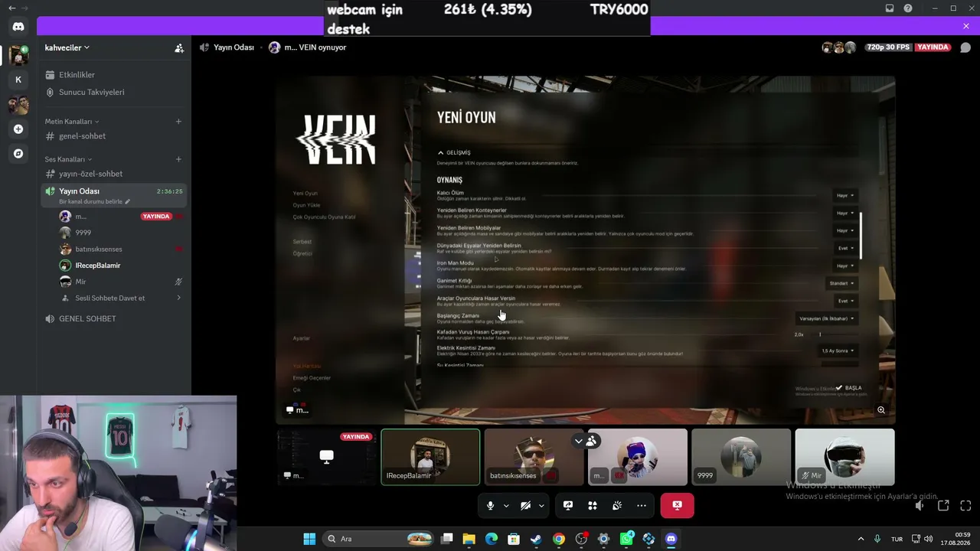Disconnect with the red leave call button
The width and height of the screenshot is (980, 551).
(x=677, y=506)
